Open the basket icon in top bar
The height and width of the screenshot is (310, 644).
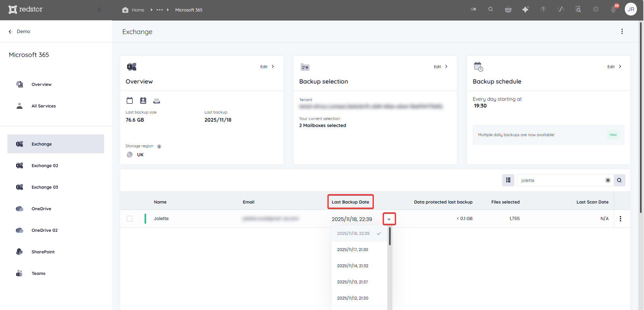[508, 9]
